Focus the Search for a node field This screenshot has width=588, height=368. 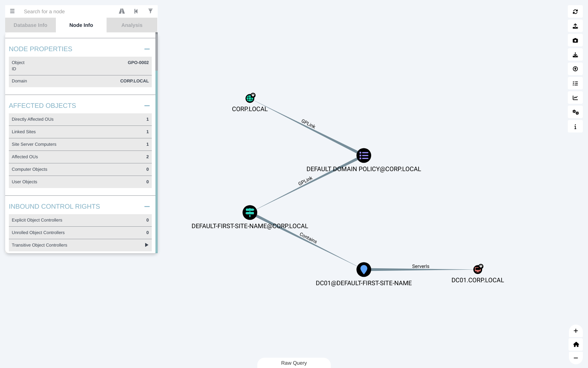68,11
